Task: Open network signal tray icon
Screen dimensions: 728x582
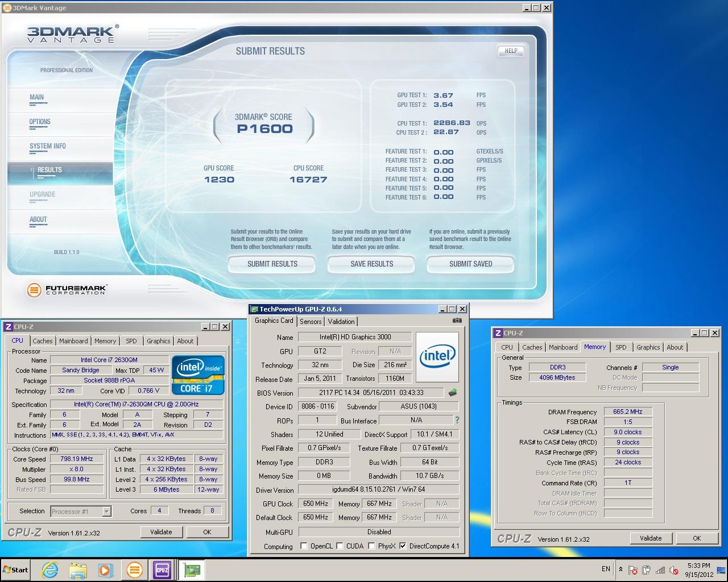Action: tap(660, 569)
